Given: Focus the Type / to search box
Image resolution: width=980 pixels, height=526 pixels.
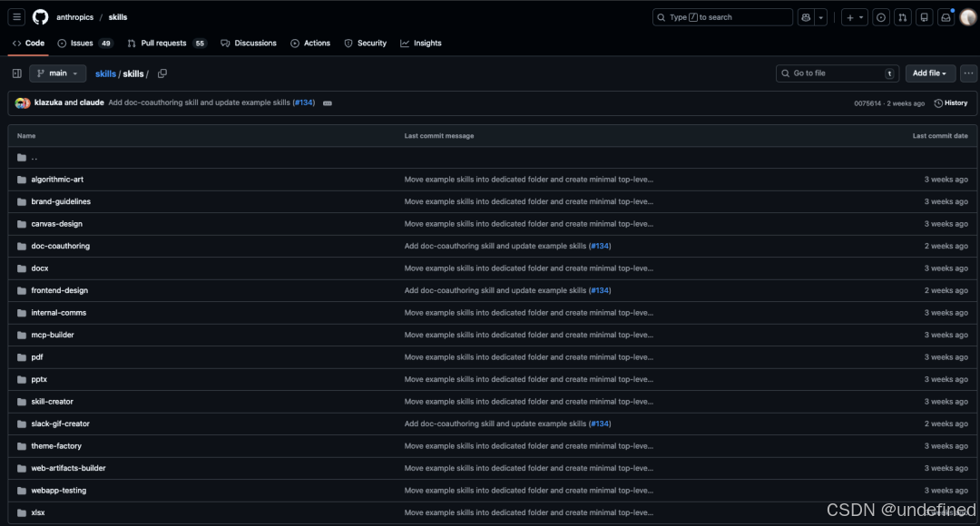Looking at the screenshot, I should (722, 17).
